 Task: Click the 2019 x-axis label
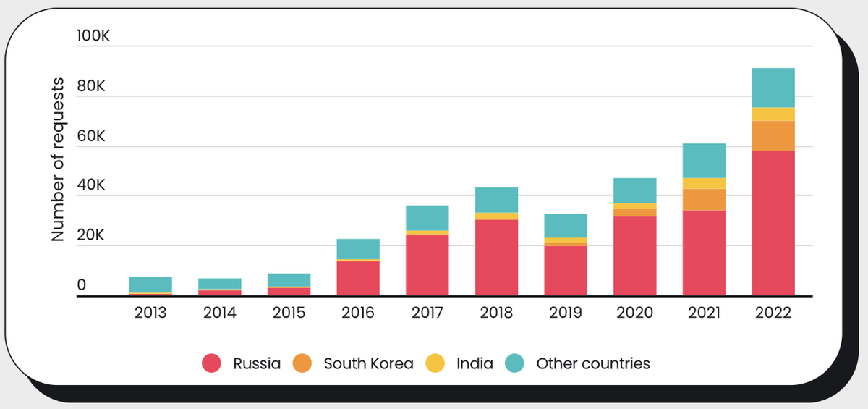click(x=566, y=313)
